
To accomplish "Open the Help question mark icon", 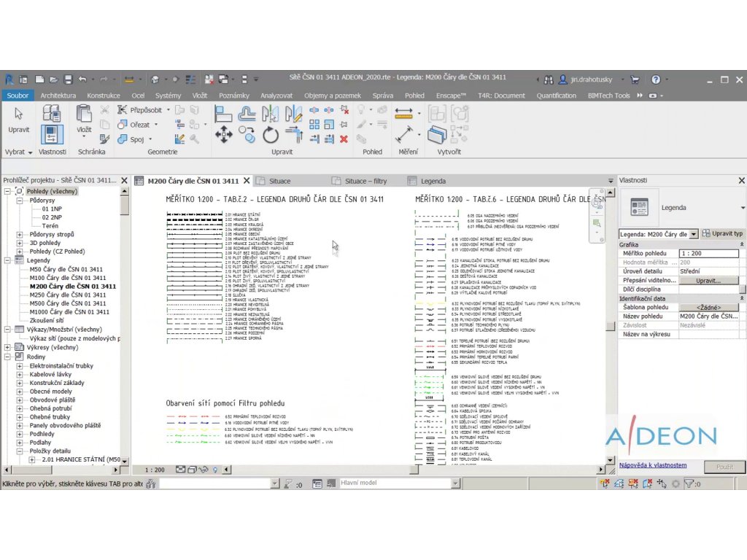I will (656, 79).
